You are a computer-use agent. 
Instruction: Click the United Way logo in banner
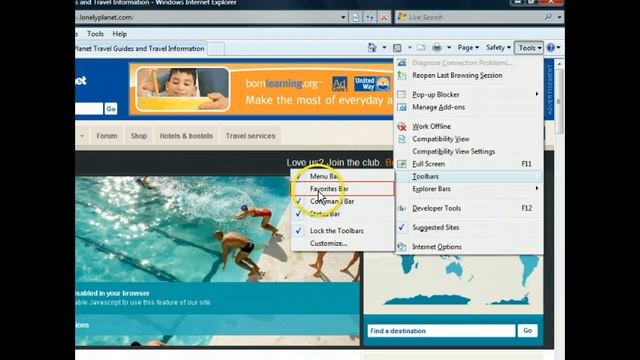tap(372, 84)
